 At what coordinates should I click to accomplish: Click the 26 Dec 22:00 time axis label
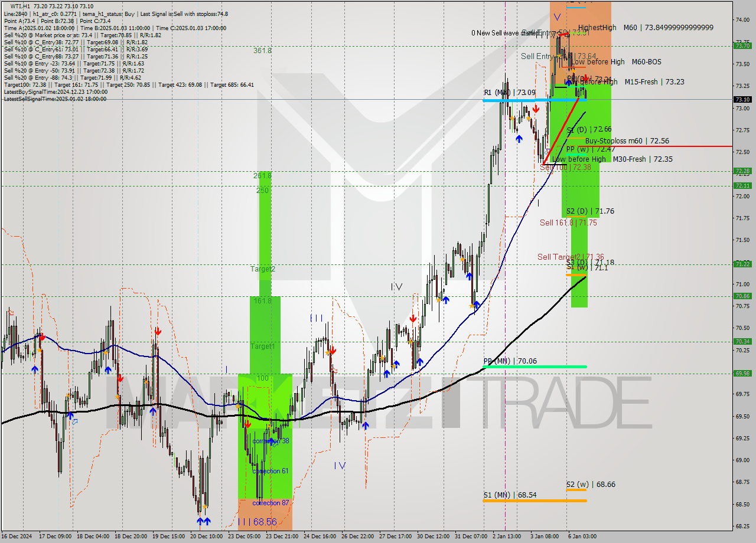(359, 537)
